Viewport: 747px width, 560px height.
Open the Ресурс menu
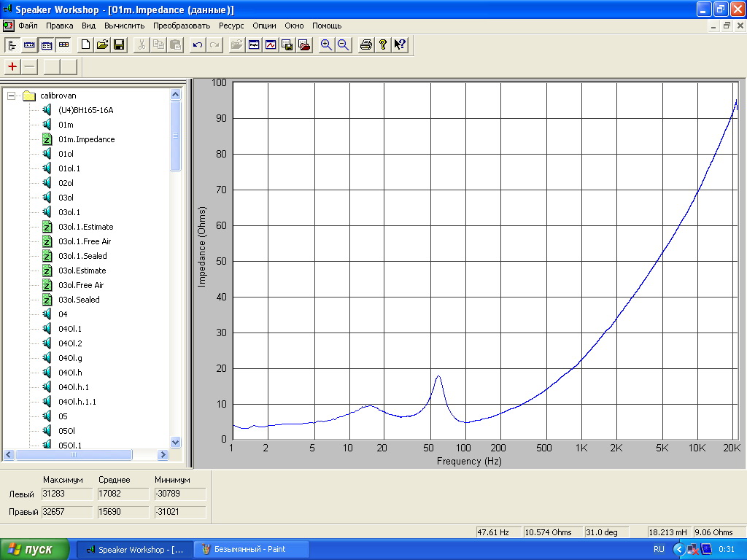click(231, 26)
